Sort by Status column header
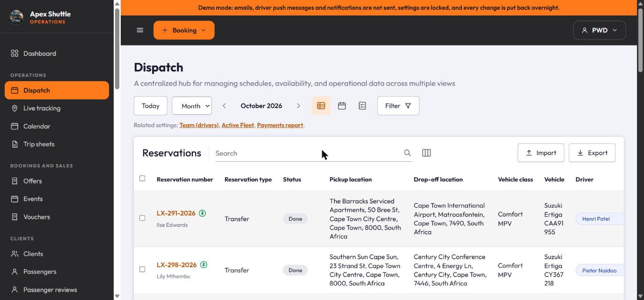 pos(292,180)
